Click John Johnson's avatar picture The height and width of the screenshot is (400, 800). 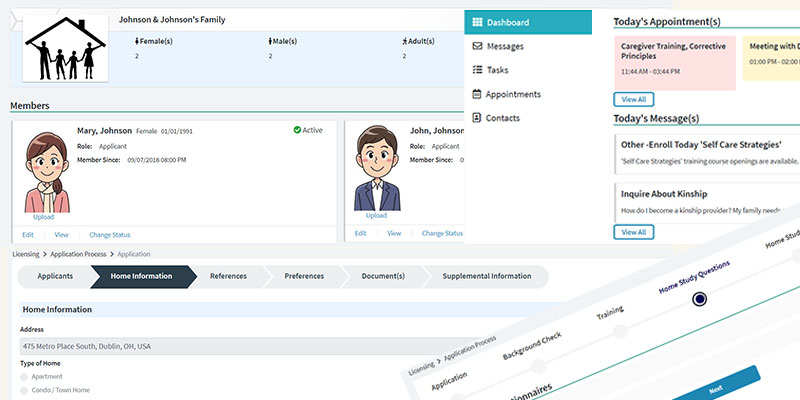[377, 168]
